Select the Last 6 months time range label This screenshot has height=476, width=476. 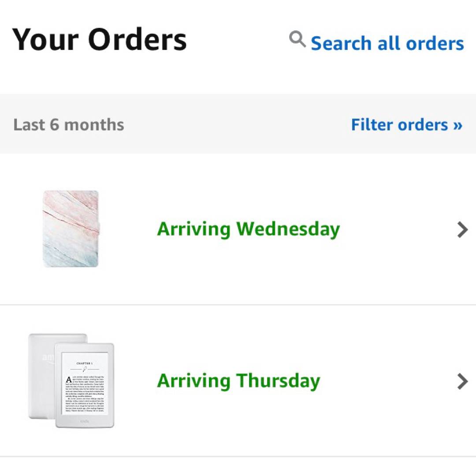(69, 125)
